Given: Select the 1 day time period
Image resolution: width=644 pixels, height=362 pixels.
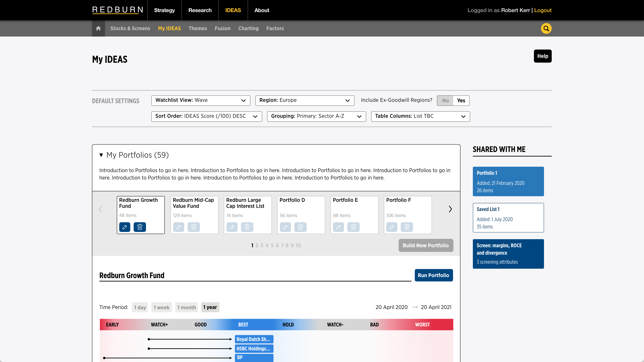Looking at the screenshot, I should coord(140,307).
